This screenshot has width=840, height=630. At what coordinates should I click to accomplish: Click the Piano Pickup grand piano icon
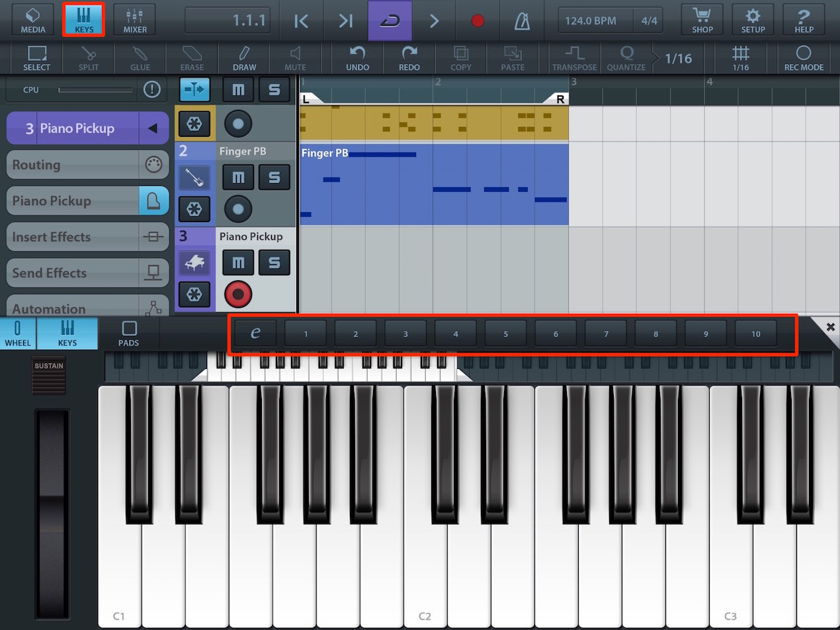click(x=194, y=262)
